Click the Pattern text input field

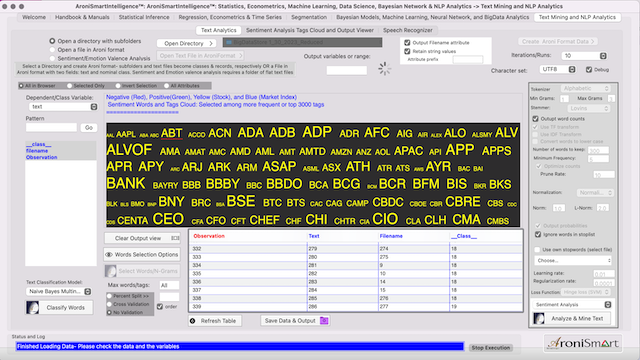[x=51, y=128]
